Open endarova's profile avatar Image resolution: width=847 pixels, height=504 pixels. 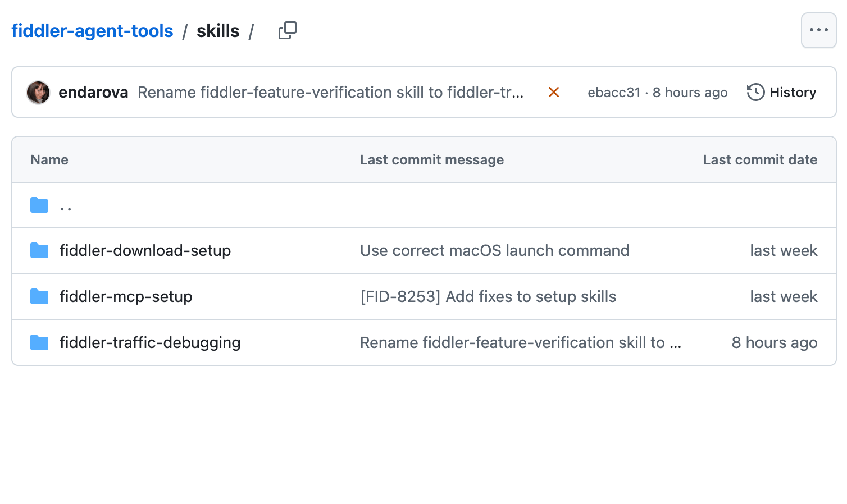(x=38, y=92)
